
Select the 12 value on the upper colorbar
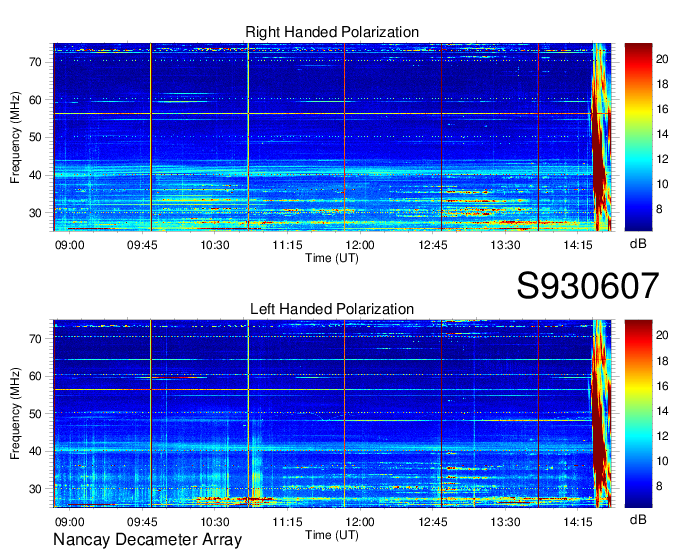(x=662, y=159)
